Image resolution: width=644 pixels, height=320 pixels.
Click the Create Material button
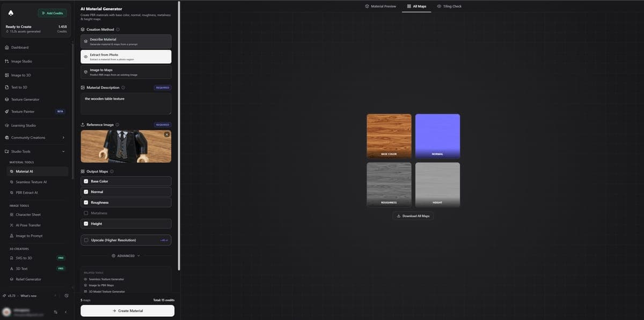[x=127, y=311]
